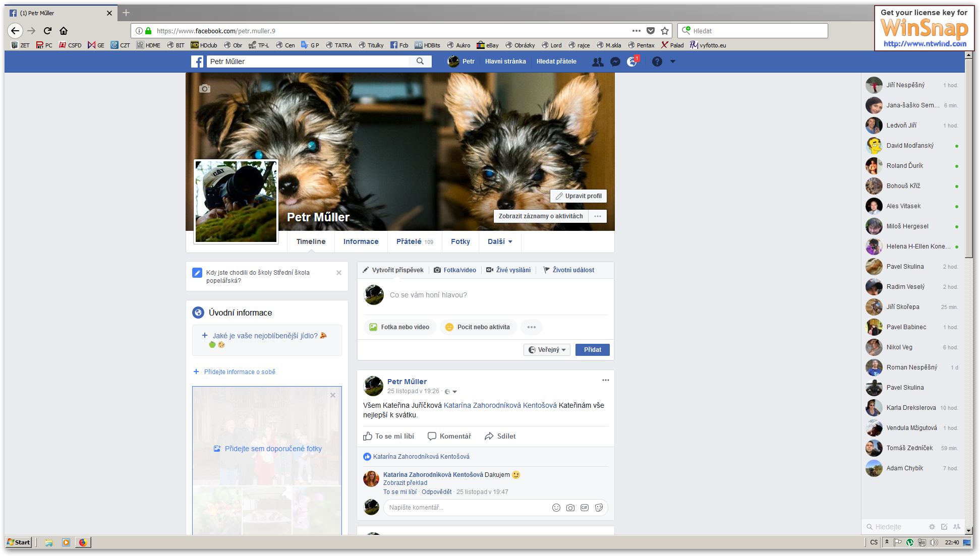Screen dimensions: 980x556
Task: Open the account menu arrow in top bar
Action: coord(672,61)
